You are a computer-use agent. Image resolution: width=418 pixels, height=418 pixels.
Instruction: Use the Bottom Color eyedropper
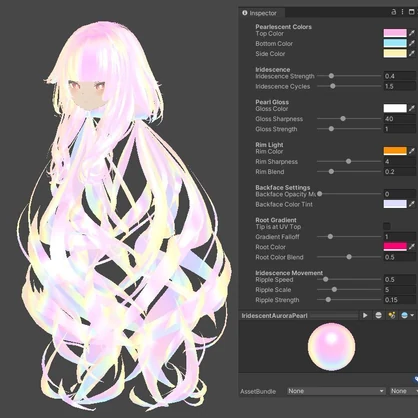click(x=412, y=43)
